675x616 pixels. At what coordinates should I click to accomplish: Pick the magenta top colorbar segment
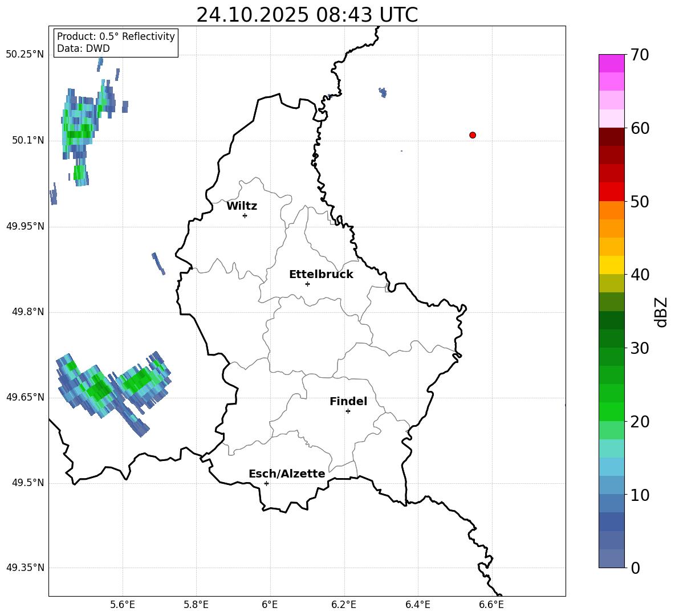[x=611, y=63]
